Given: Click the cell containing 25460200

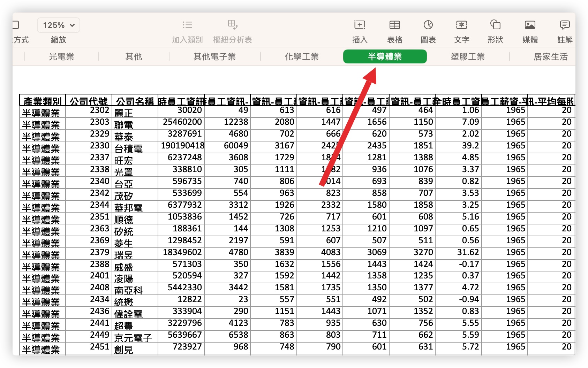Looking at the screenshot, I should pos(181,124).
